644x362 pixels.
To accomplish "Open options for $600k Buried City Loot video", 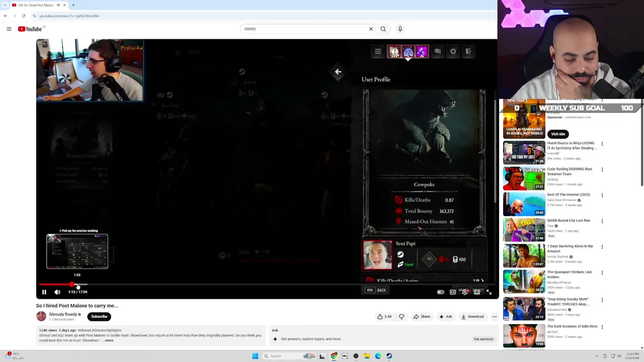I will tap(602, 221).
